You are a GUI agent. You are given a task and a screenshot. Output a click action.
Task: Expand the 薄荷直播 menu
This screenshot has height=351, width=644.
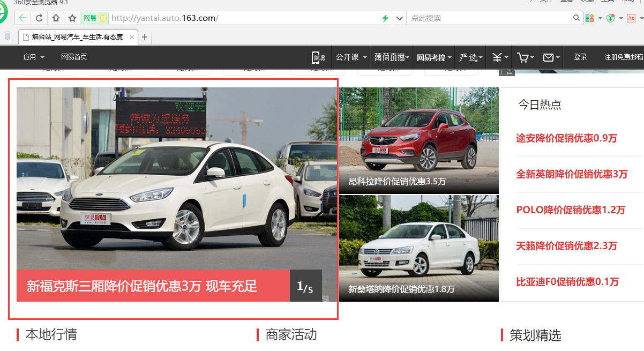(392, 57)
